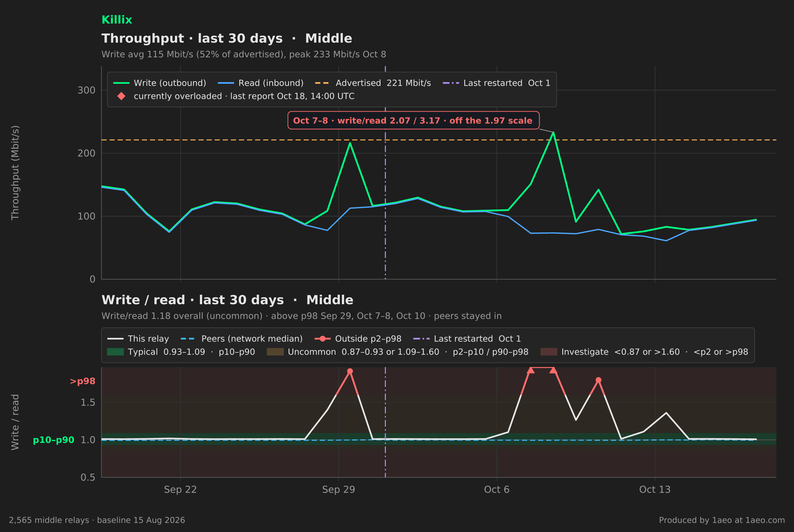The image size is (794, 532).
Task: Click the Killix relay name
Action: [117, 20]
